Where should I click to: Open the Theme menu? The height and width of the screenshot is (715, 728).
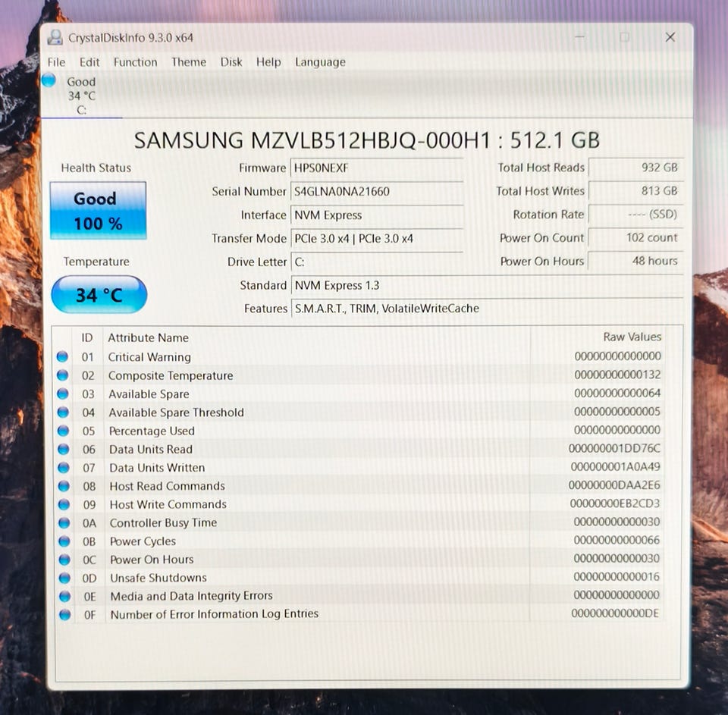click(x=189, y=62)
